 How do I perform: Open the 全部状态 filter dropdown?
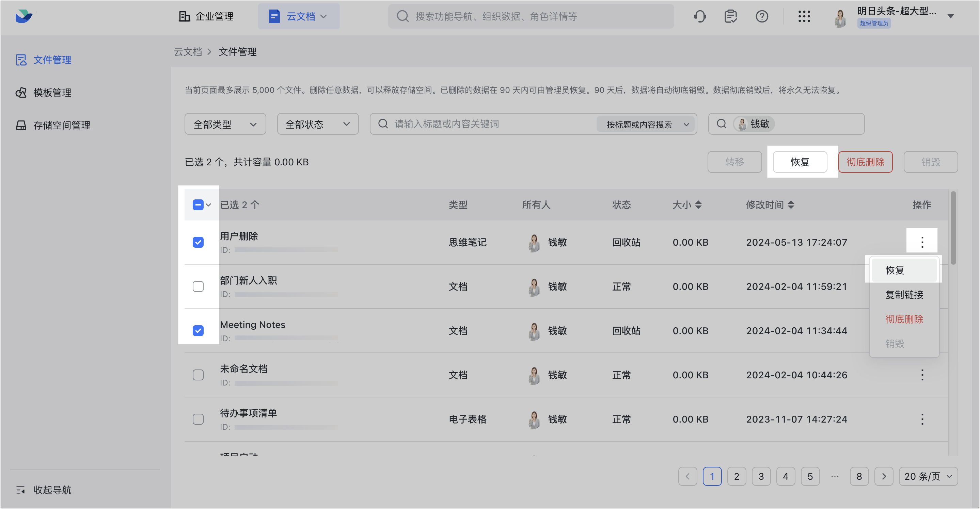(318, 124)
